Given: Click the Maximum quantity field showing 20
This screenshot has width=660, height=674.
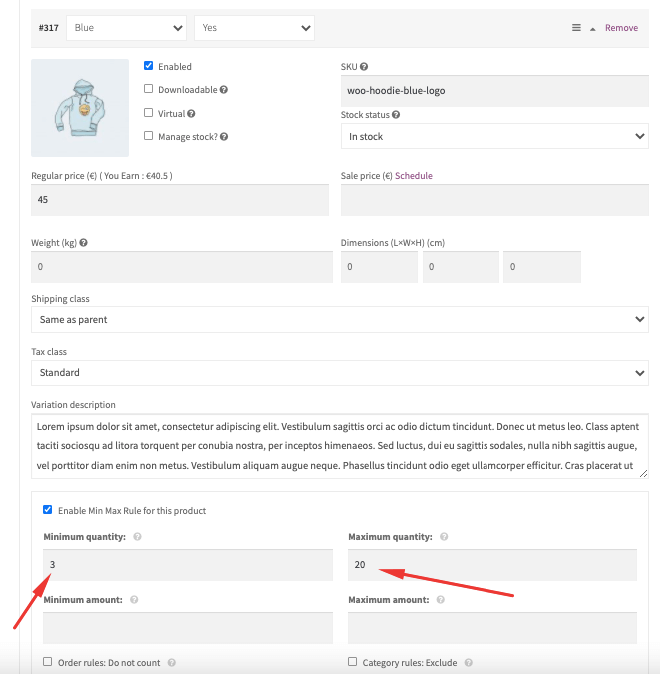Looking at the screenshot, I should 492,565.
